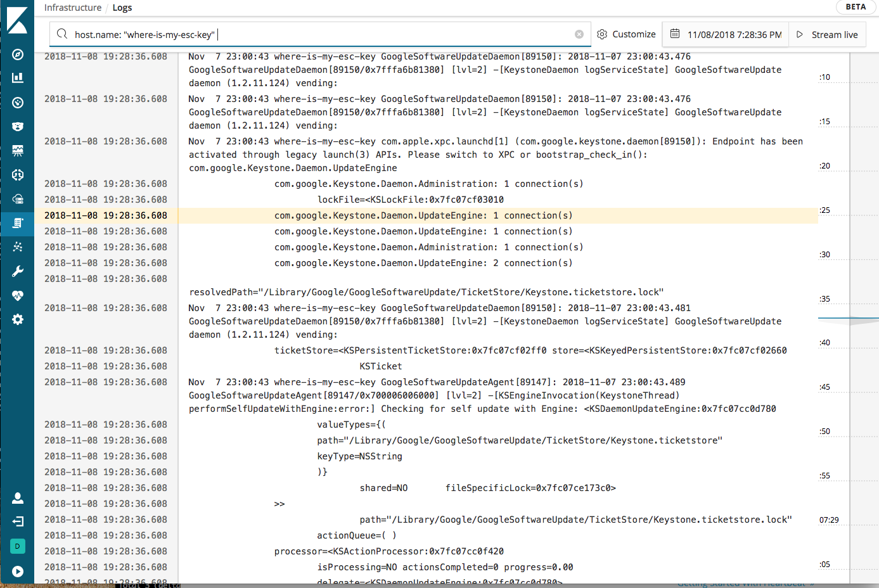Screen dimensions: 879x588
Task: Click the UpdateEngine: 2 connection(s) log line
Action: (423, 263)
